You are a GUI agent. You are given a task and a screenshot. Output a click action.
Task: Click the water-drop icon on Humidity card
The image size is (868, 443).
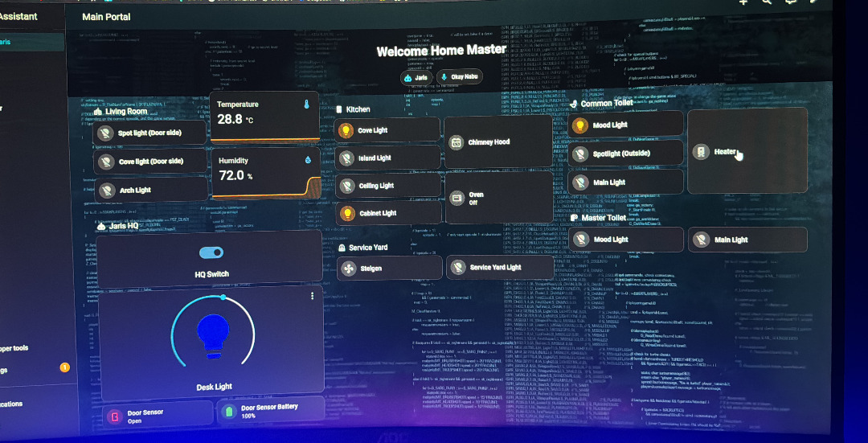(308, 160)
